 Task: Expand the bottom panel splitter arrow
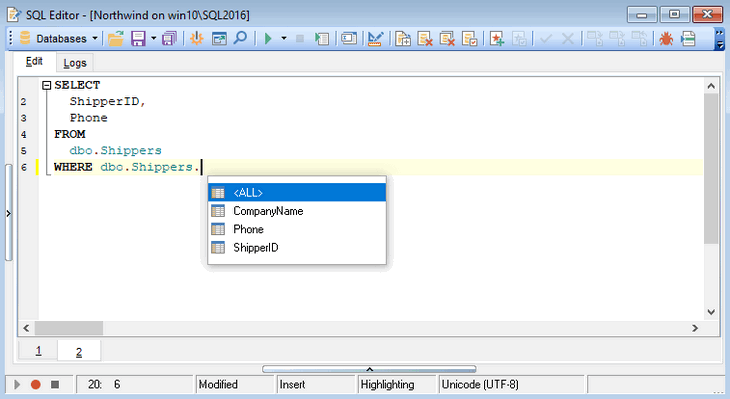(369, 369)
